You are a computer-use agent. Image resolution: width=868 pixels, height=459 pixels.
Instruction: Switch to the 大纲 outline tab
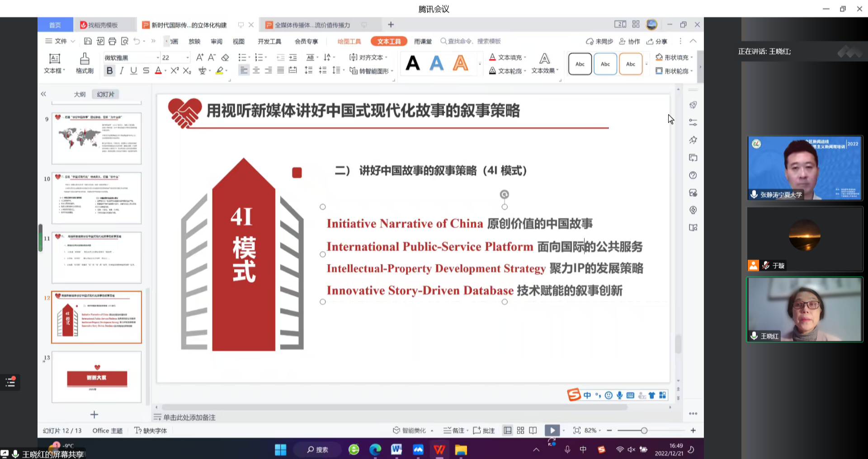[x=80, y=94]
